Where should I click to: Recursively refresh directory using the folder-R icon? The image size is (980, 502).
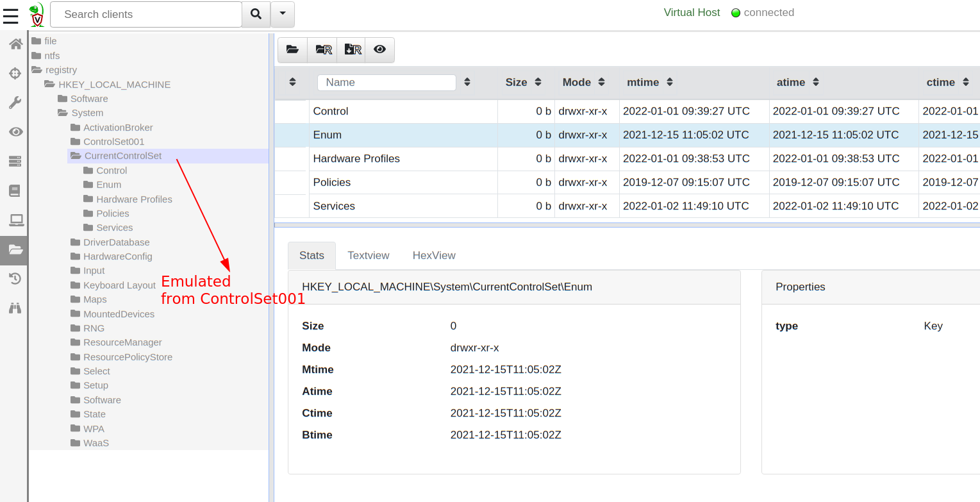coord(322,49)
